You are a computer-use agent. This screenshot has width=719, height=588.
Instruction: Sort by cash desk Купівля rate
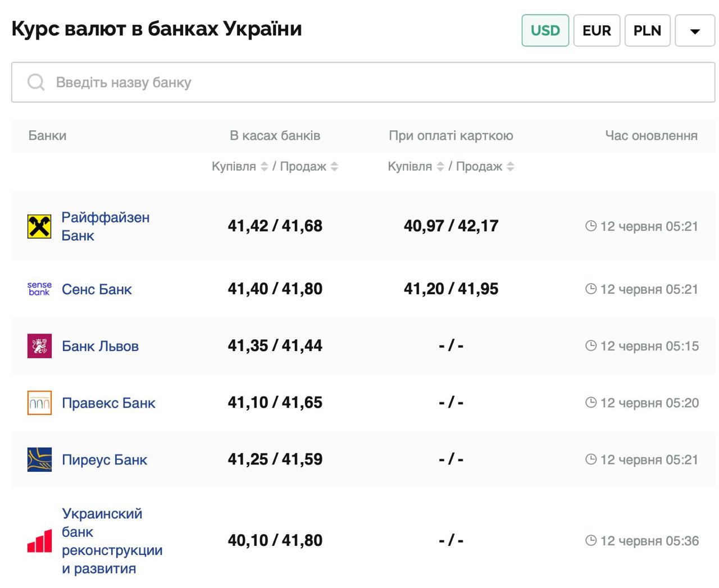[x=264, y=167]
